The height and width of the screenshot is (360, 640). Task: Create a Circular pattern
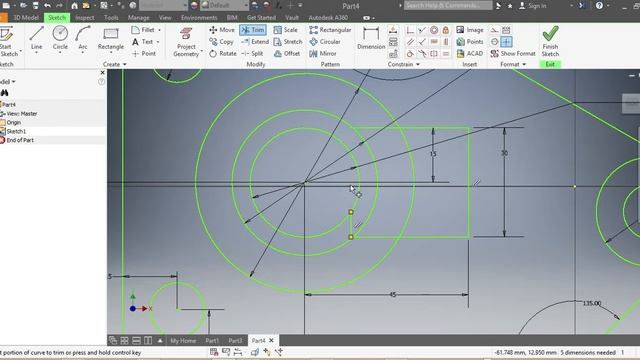click(x=324, y=42)
